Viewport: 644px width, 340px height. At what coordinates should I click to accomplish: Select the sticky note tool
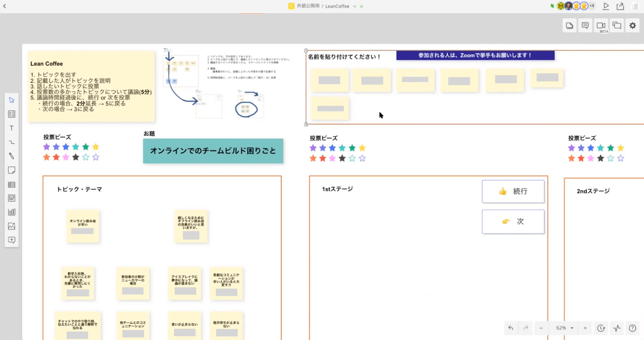[11, 170]
